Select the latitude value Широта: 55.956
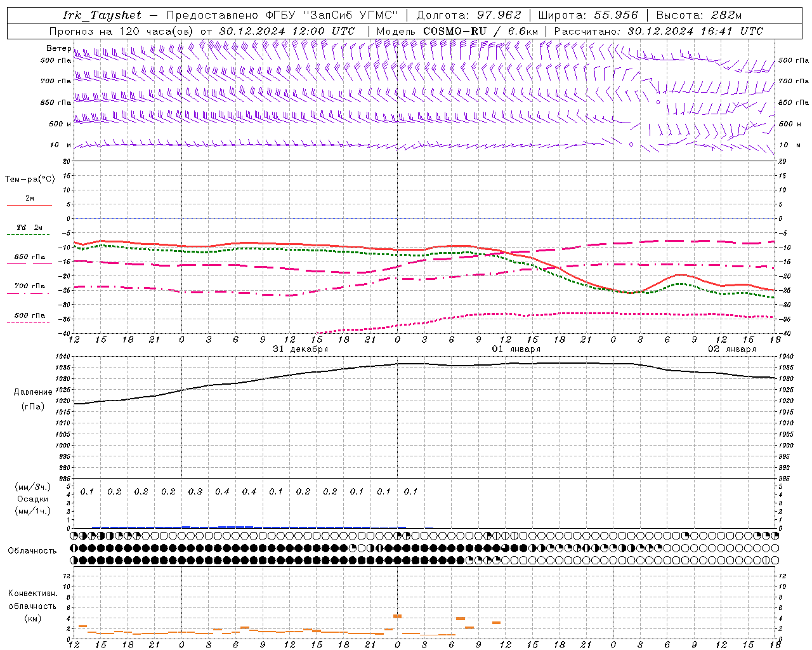The height and width of the screenshot is (650, 812). tap(588, 15)
